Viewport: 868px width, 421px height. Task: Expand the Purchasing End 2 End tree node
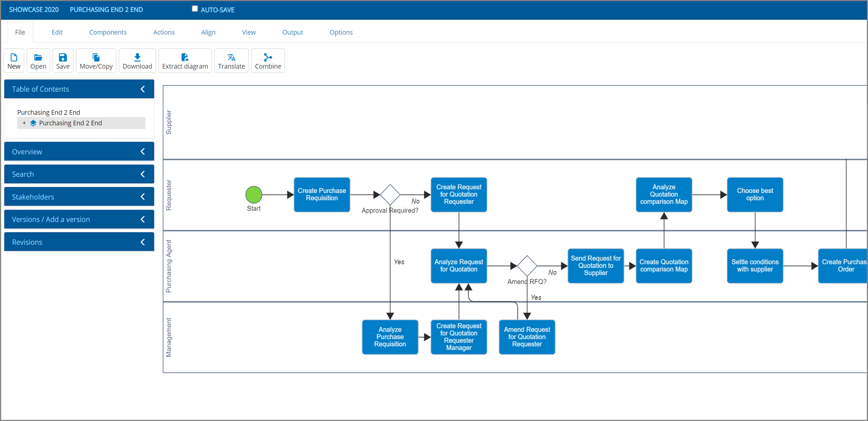(24, 123)
